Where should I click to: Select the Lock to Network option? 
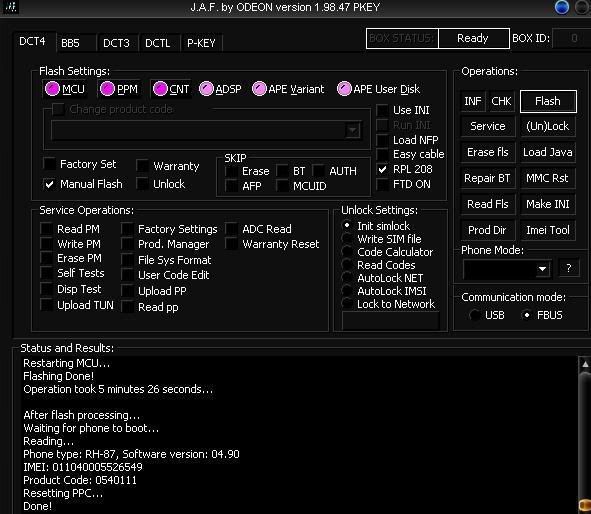pos(347,304)
